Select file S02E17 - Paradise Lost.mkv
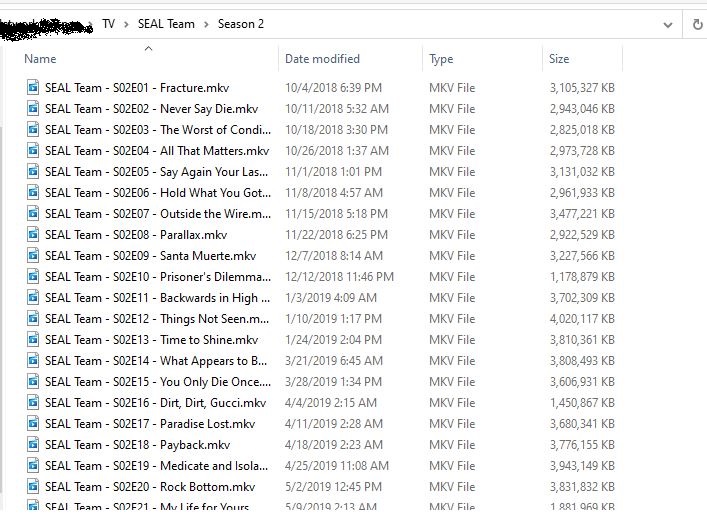 [150, 424]
